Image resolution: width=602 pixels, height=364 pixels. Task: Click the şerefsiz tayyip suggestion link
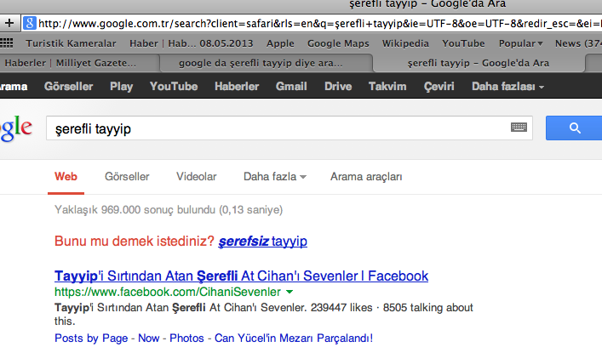coord(262,242)
